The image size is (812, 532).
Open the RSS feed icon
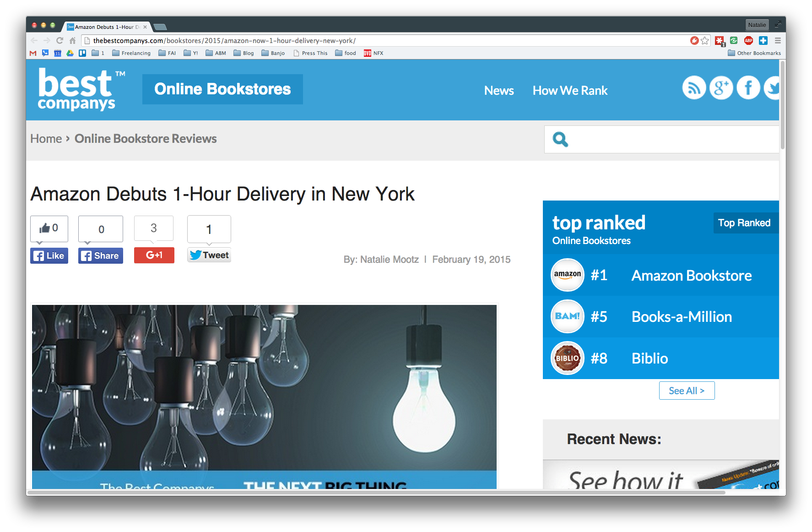point(694,88)
